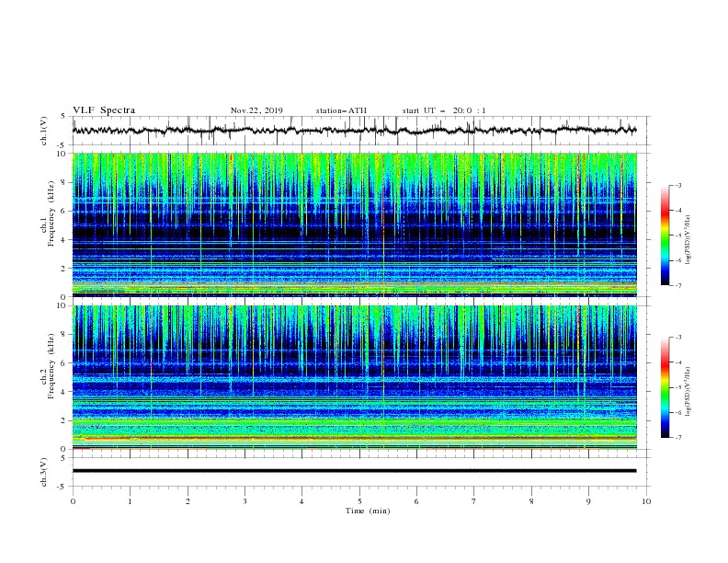Screen dimensions: 728x563
Task: Click the ch.1 color scale bar
Action: pos(665,236)
